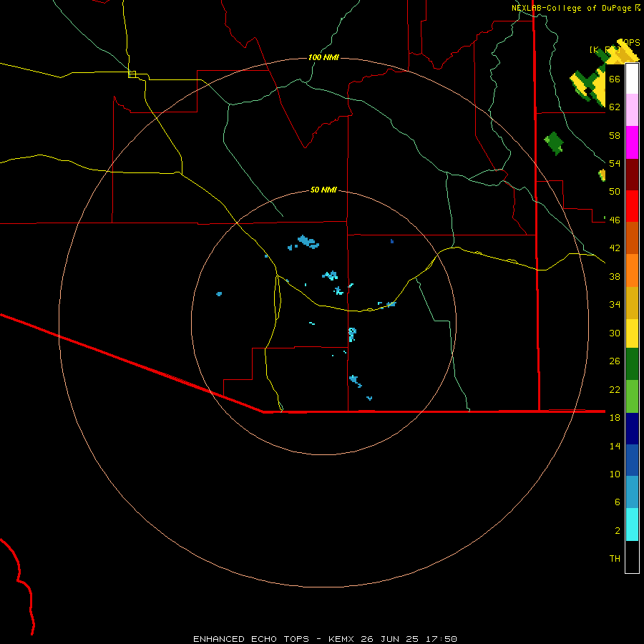Click the dark orange swatch between 46 and 42
The width and height of the screenshot is (644, 644).
632,238
